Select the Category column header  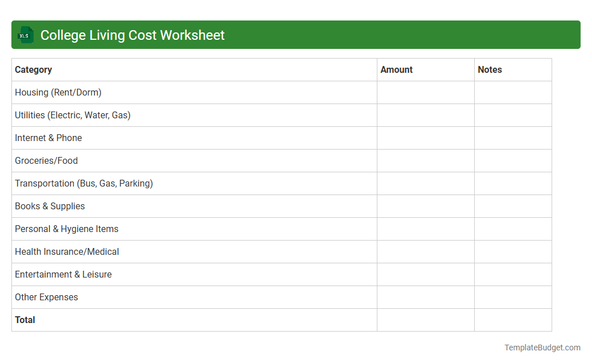tap(34, 69)
